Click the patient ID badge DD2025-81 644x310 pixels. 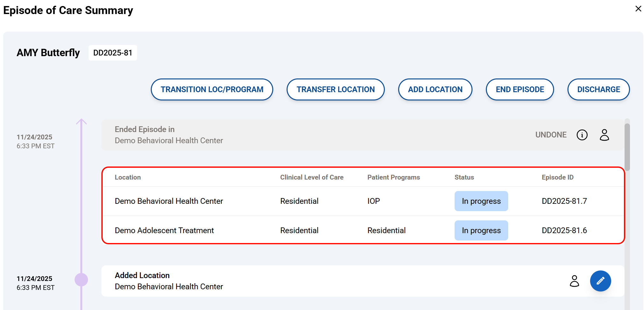(113, 53)
